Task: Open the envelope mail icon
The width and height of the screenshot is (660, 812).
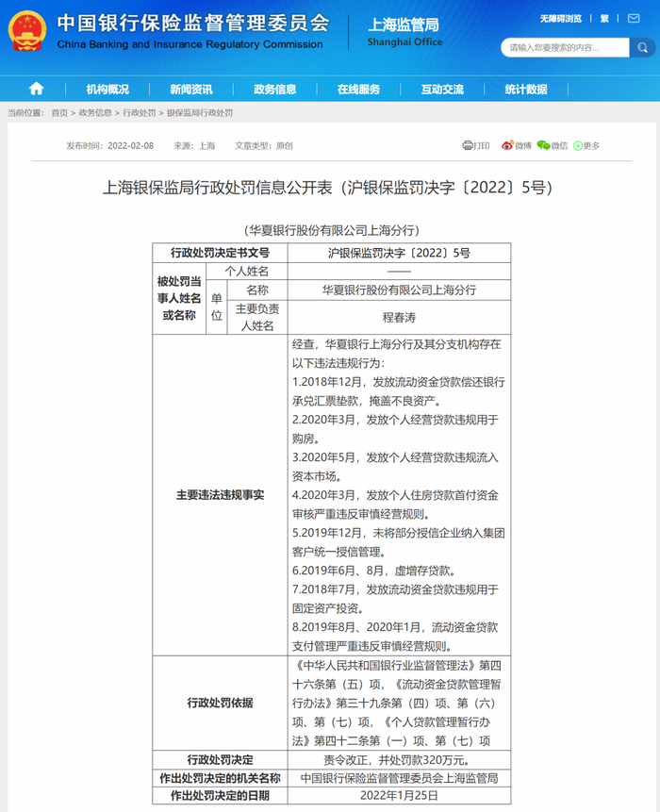Action: click(x=634, y=19)
